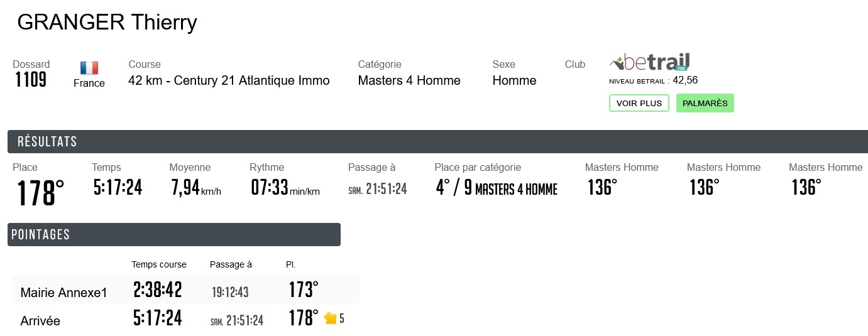This screenshot has width=868, height=336.
Task: Open the 42 km Century 21 race name
Action: pyautogui.click(x=229, y=80)
